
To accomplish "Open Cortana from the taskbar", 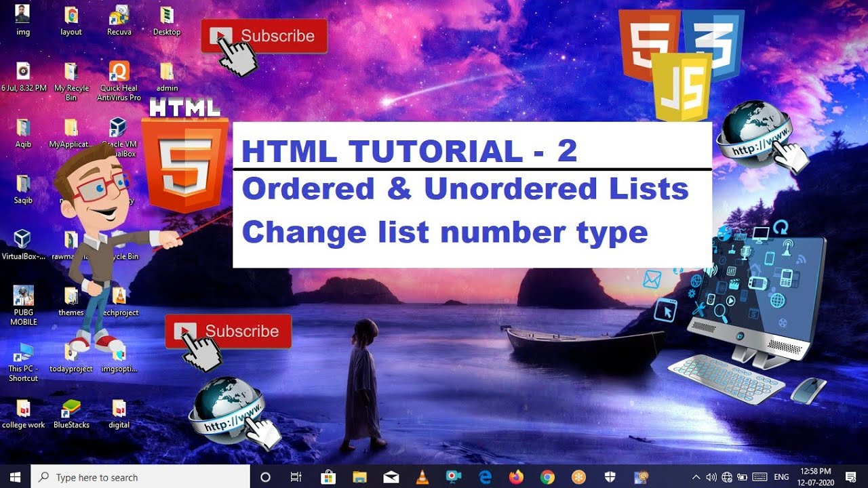I will pyautogui.click(x=265, y=477).
